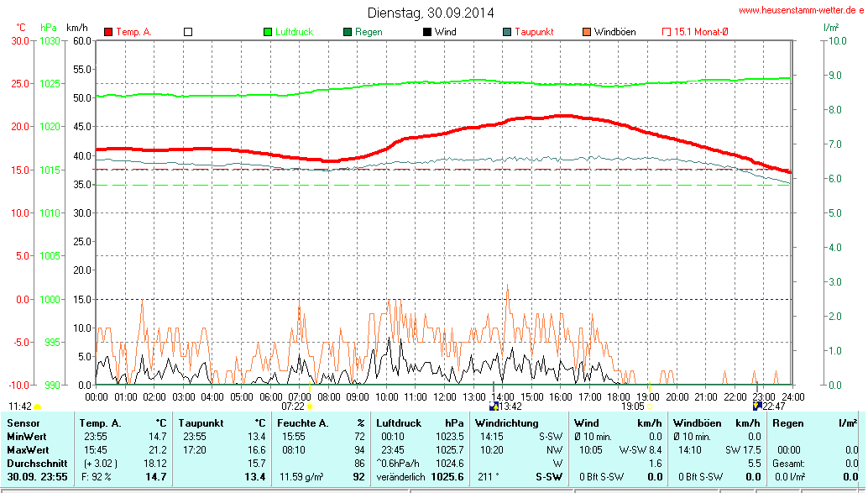Click the red outlined 15.1 Monat-Ø marker
868x493 pixels.
667,32
